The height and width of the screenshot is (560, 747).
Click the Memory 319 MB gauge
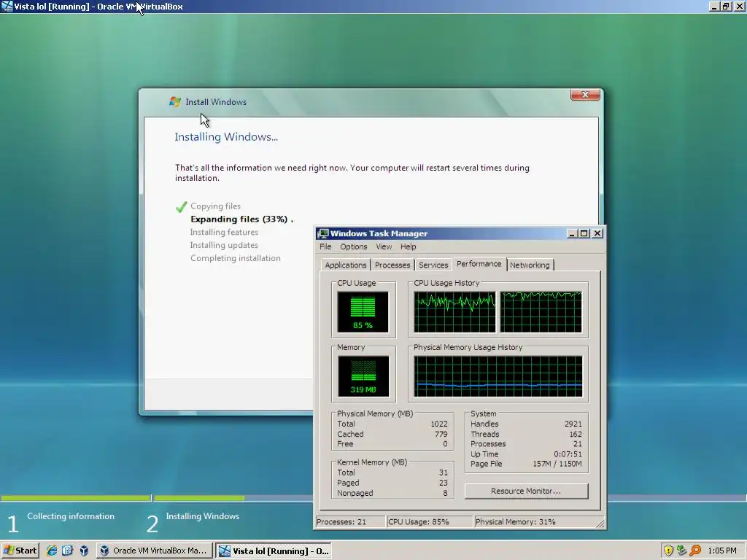363,376
